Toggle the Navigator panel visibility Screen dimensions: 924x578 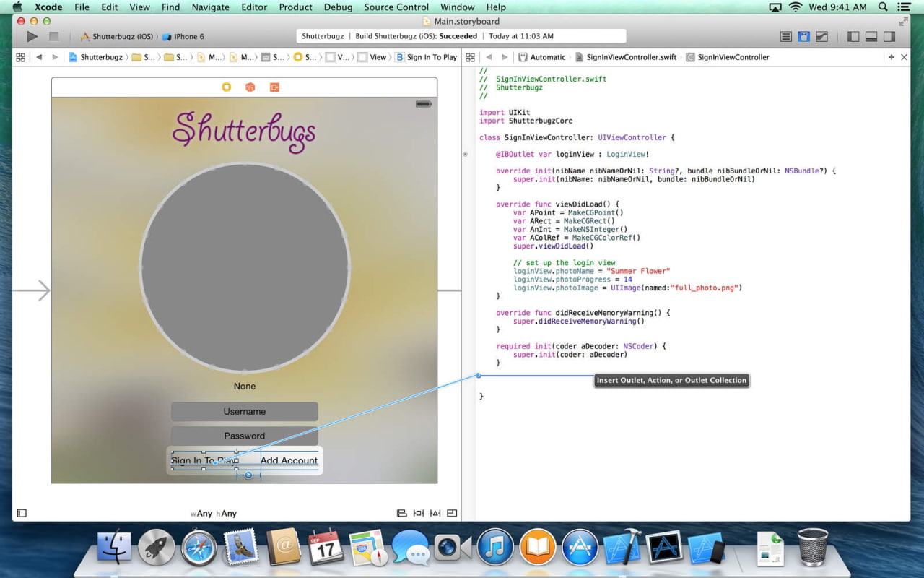[853, 36]
